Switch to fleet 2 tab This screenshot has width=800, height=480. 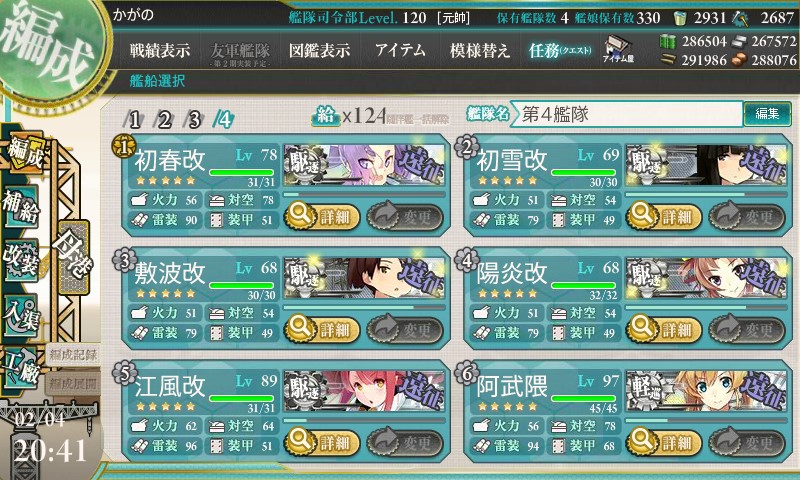[x=164, y=120]
